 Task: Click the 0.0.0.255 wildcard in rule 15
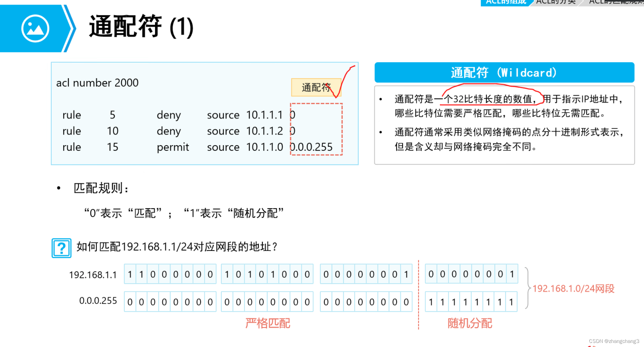311,147
